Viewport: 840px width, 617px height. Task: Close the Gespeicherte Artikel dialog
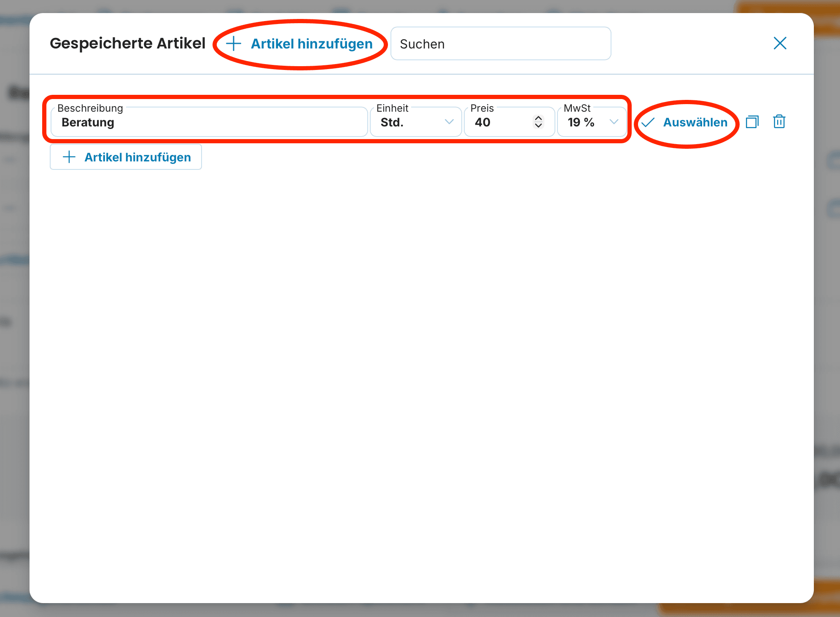tap(780, 43)
